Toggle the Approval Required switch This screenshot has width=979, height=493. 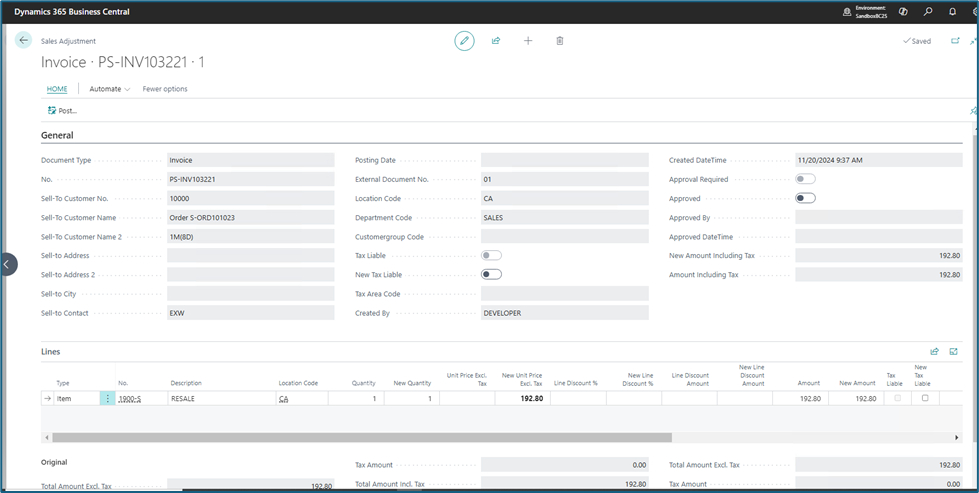(x=805, y=179)
